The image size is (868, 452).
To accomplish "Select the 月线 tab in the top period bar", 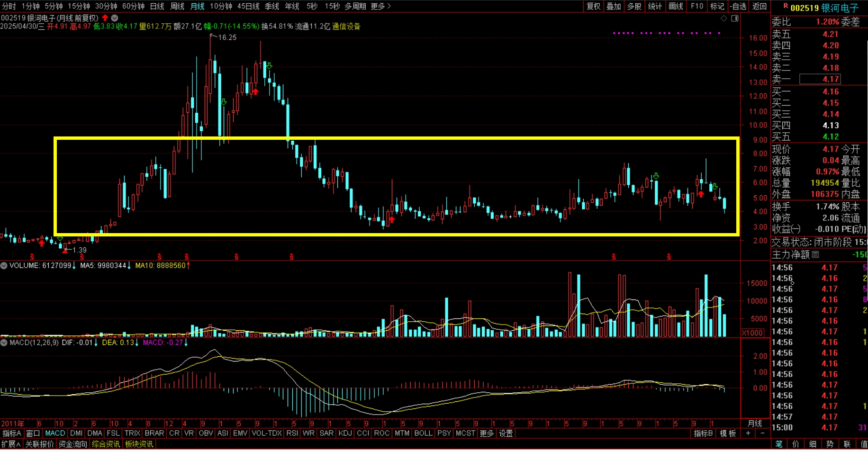I will (197, 6).
